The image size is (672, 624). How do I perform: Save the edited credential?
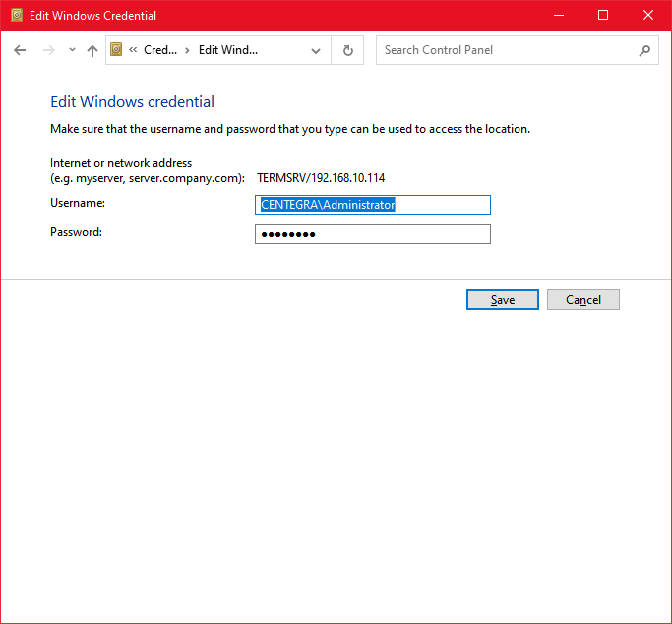502,300
